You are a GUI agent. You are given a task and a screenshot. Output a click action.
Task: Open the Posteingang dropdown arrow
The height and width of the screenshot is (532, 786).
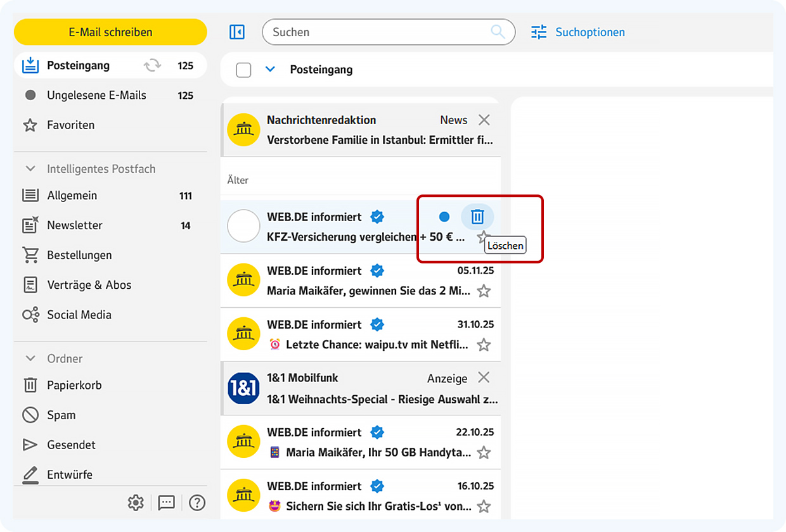[271, 69]
